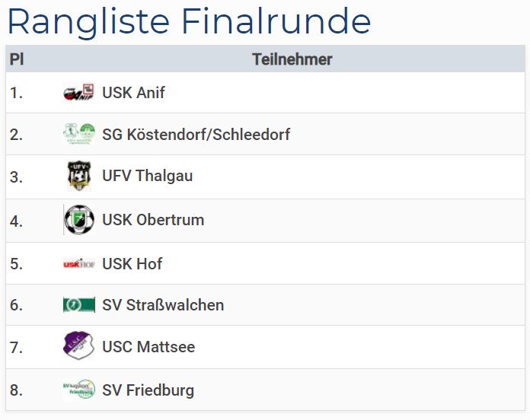Viewport: 530px width, 420px height.
Task: Select the UFV Thalgau team name
Action: click(147, 176)
